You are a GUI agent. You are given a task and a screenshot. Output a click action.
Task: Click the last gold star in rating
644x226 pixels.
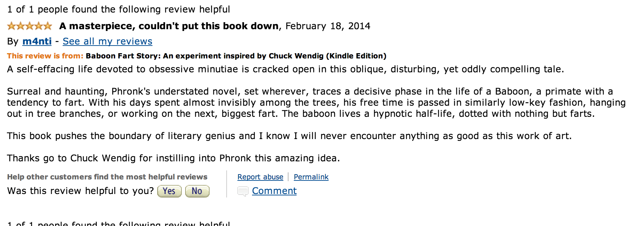[48, 26]
